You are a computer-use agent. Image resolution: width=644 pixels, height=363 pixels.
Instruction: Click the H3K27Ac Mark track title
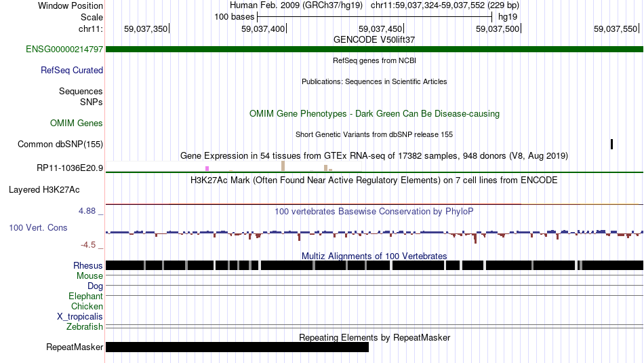(374, 180)
